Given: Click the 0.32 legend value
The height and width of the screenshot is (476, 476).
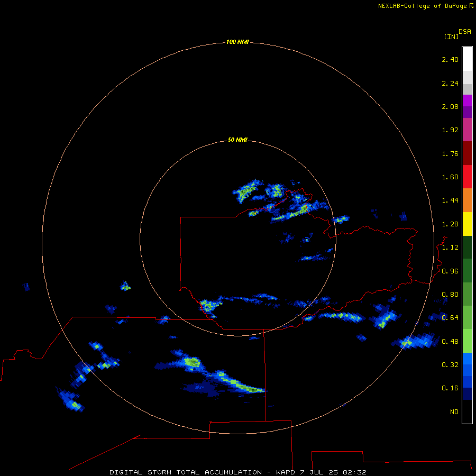Looking at the screenshot, I should coord(450,364).
